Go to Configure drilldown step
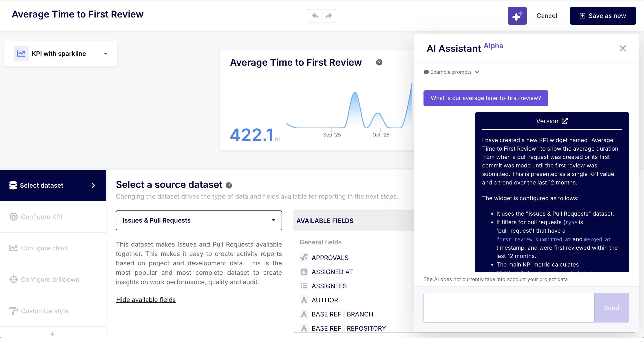The image size is (644, 338). [x=50, y=279]
